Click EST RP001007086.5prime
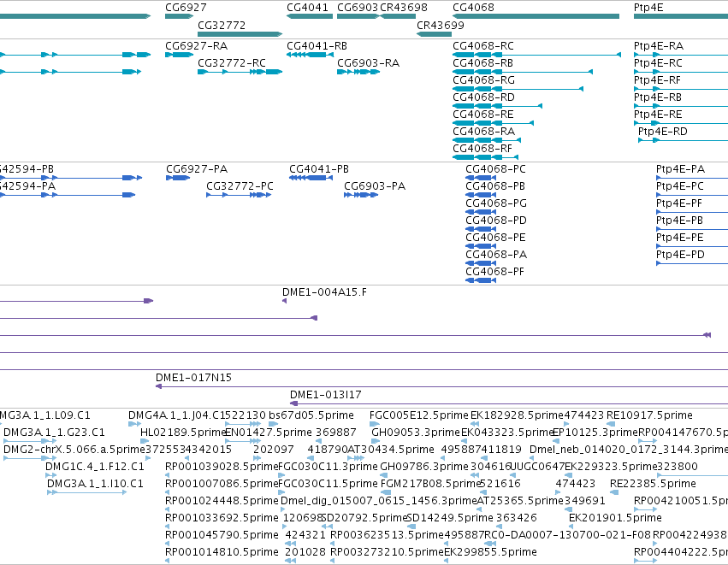 (x=167, y=492)
